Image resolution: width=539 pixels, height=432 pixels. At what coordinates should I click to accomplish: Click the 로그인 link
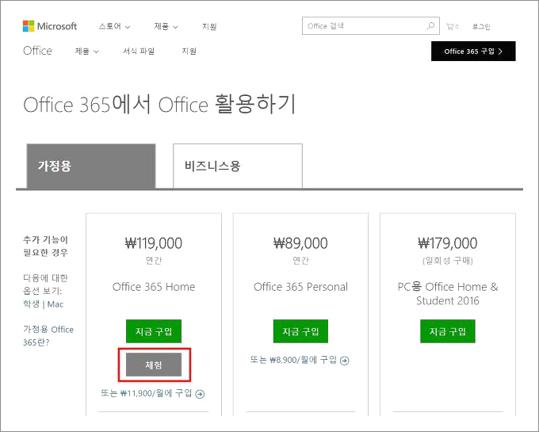[481, 26]
